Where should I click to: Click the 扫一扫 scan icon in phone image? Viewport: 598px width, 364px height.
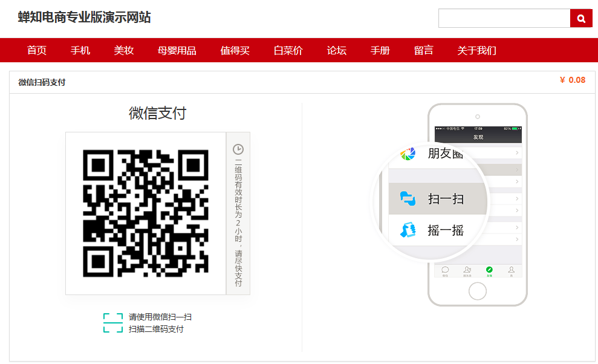click(x=408, y=198)
